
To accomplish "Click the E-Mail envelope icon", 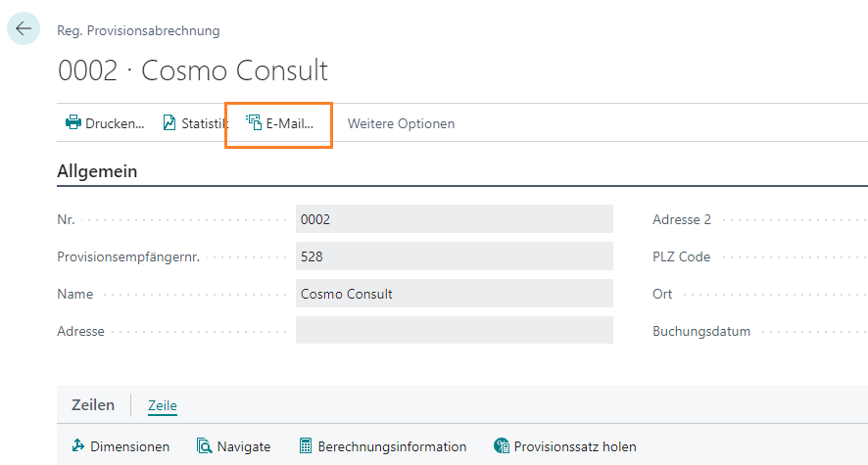I will pos(254,123).
